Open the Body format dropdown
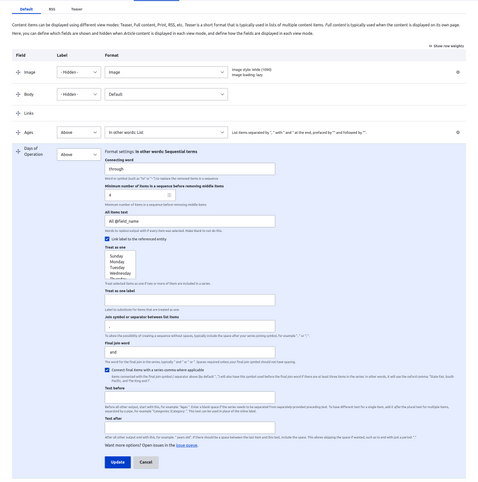Viewport: 478px width, 482px height. (166, 94)
